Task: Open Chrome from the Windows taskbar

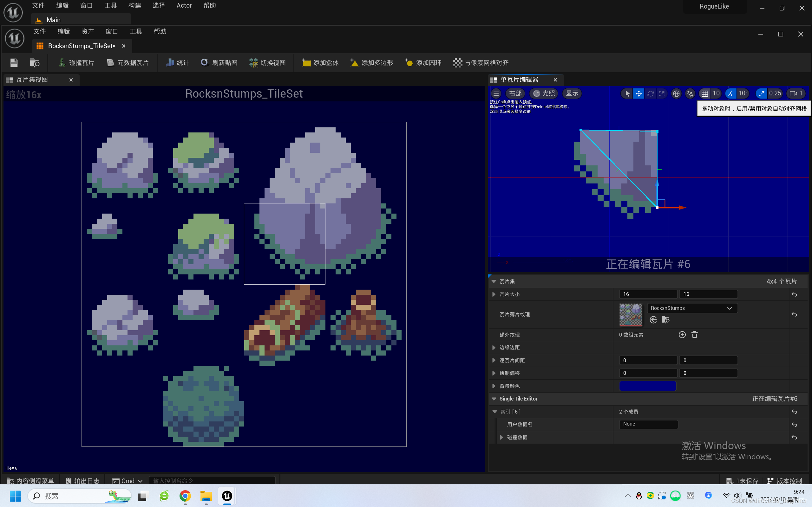Action: click(185, 496)
